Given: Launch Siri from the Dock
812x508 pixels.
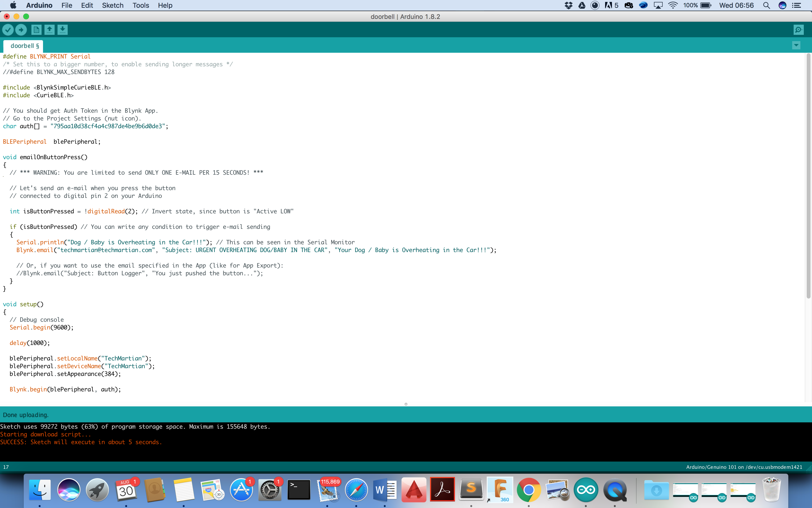Looking at the screenshot, I should tap(69, 490).
